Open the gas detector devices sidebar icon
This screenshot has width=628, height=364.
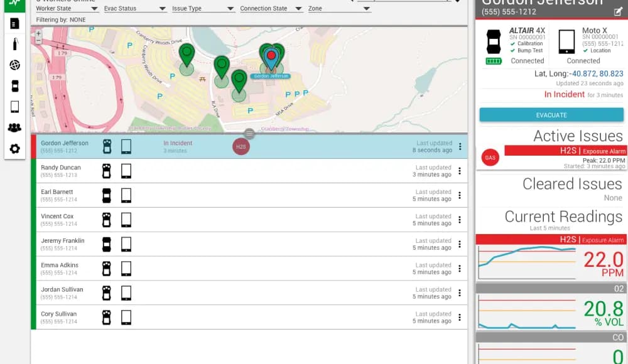click(14, 86)
